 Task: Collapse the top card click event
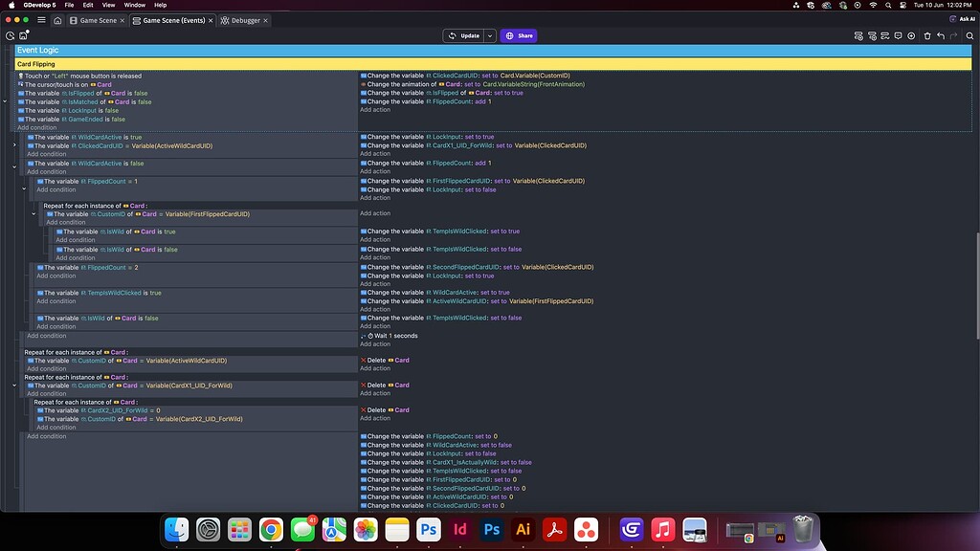[5, 101]
